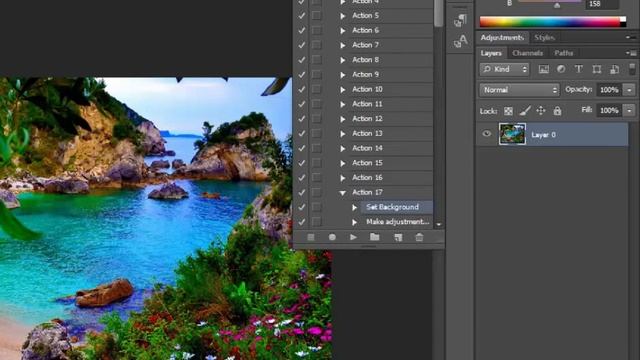Switch to the Styles tab
The height and width of the screenshot is (360, 640).
544,38
